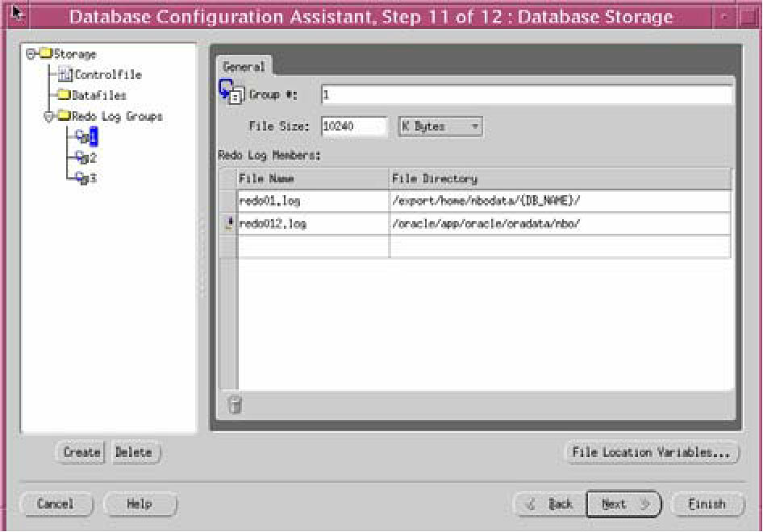The height and width of the screenshot is (532, 763).
Task: Proceed with the Next button
Action: (624, 505)
